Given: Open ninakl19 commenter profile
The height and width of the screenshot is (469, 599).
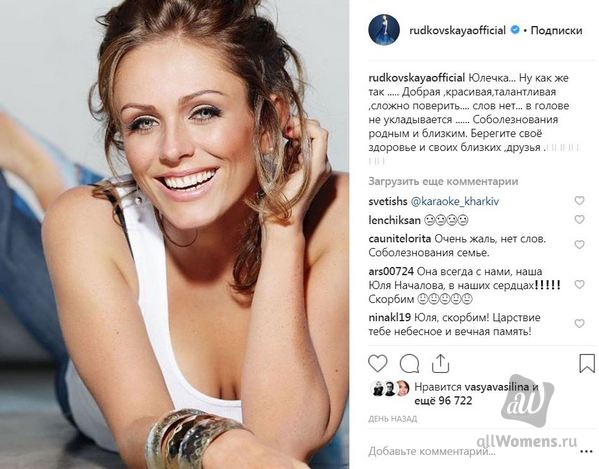Looking at the screenshot, I should tap(390, 317).
